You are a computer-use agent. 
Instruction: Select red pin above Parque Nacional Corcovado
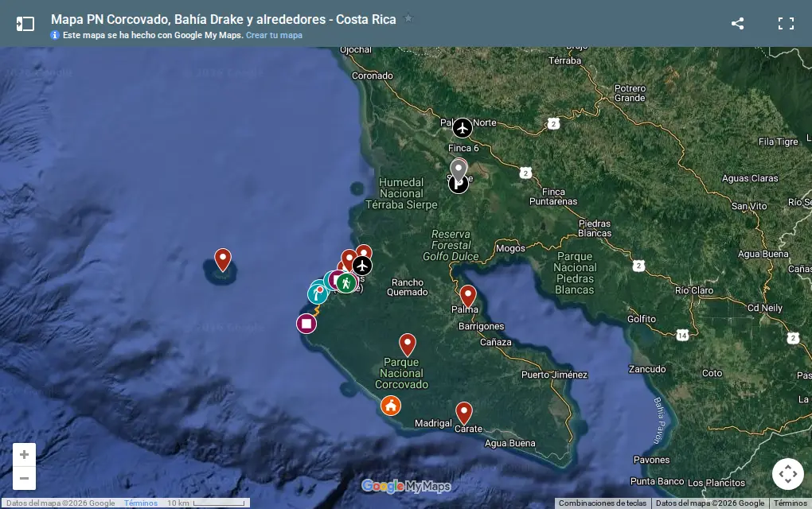pyautogui.click(x=408, y=344)
